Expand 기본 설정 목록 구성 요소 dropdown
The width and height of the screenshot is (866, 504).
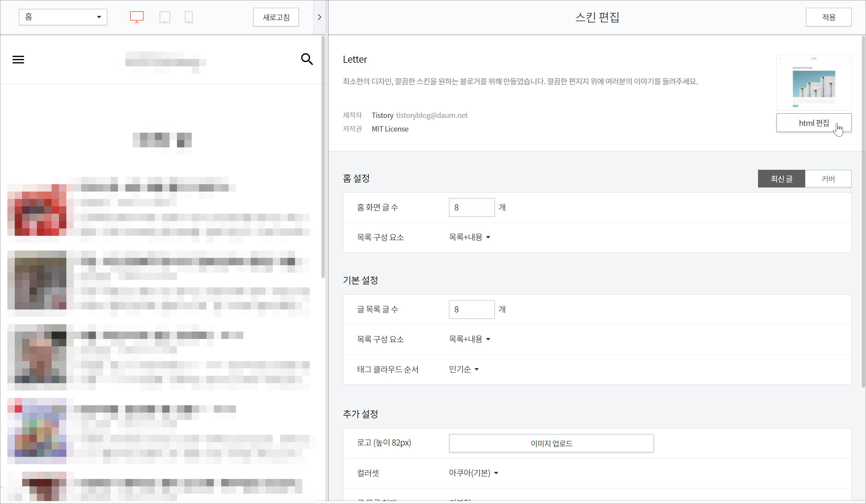[x=469, y=339]
